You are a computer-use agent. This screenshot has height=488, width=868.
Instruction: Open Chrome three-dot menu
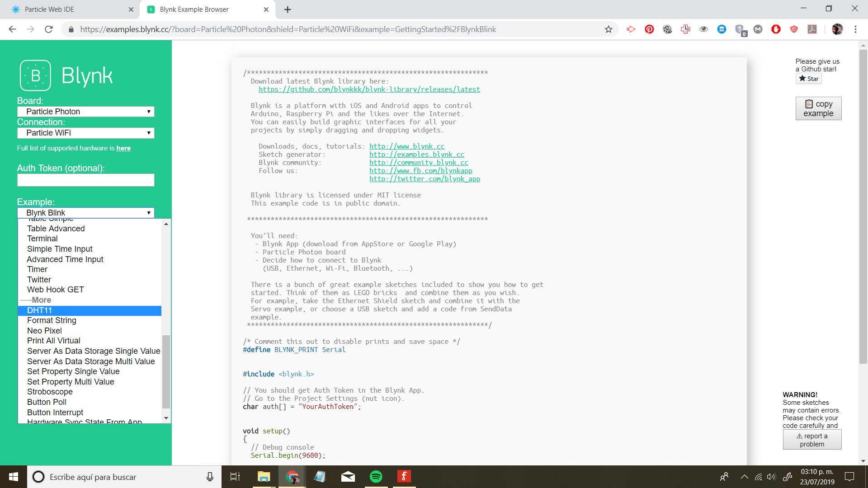tap(855, 29)
